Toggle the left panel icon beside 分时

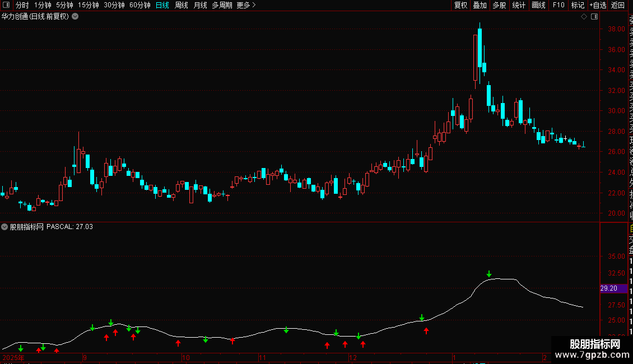tap(6, 5)
